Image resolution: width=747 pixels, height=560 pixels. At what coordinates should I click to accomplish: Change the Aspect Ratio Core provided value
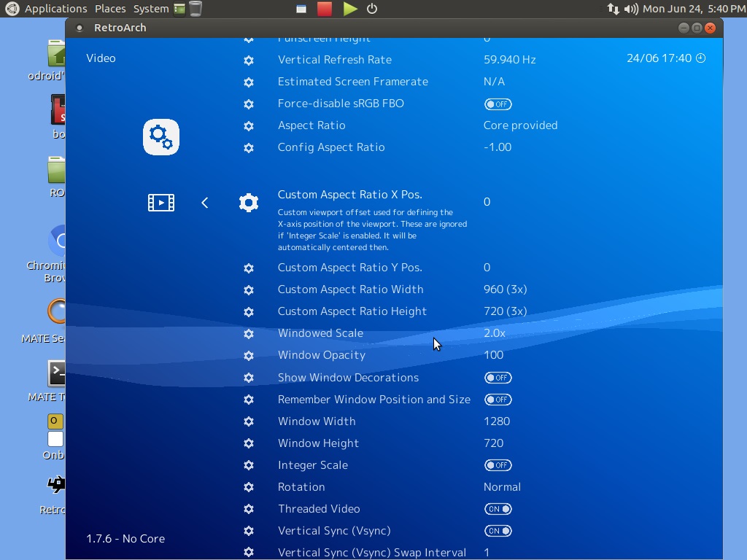[x=520, y=125]
